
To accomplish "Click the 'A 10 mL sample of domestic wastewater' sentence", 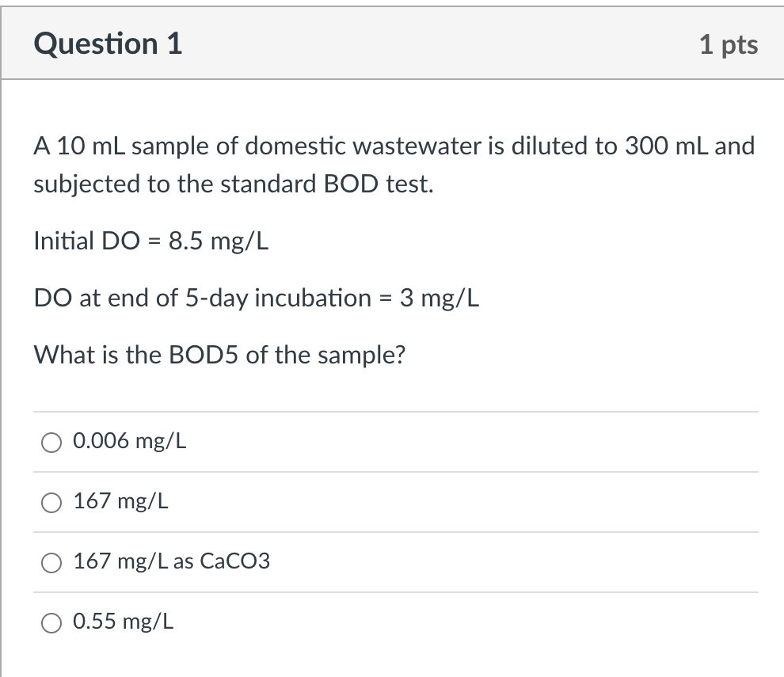I will pos(394,146).
